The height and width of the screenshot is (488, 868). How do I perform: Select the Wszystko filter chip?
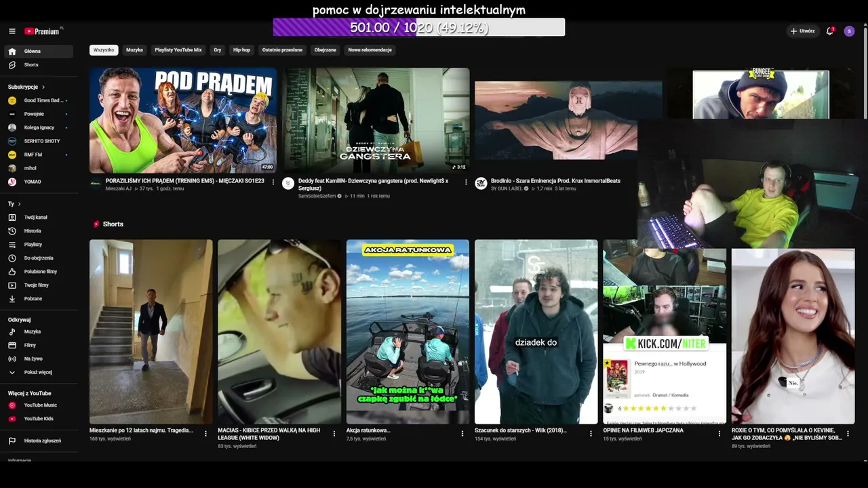(104, 50)
